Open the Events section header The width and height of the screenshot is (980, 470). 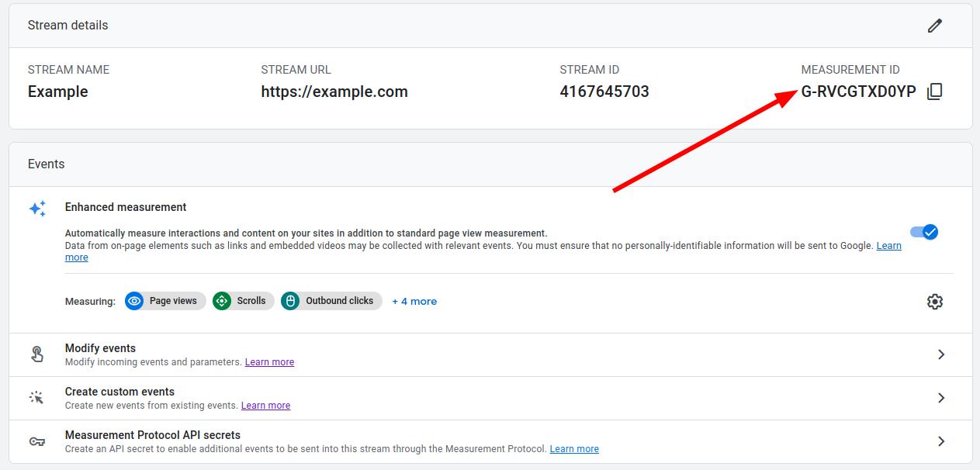click(46, 164)
